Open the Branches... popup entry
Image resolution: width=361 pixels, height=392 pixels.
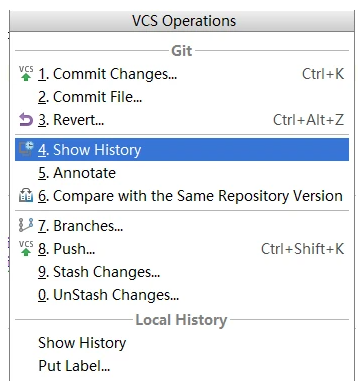pos(182,226)
